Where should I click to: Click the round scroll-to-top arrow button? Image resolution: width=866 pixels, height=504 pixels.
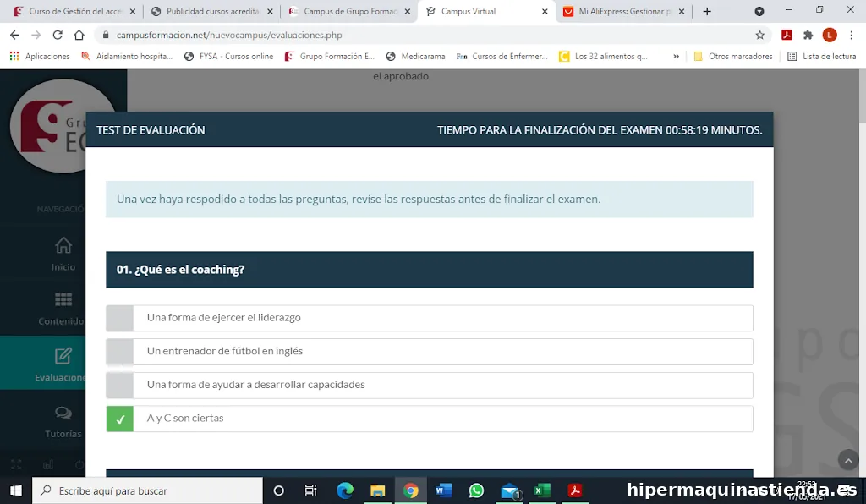pyautogui.click(x=848, y=460)
